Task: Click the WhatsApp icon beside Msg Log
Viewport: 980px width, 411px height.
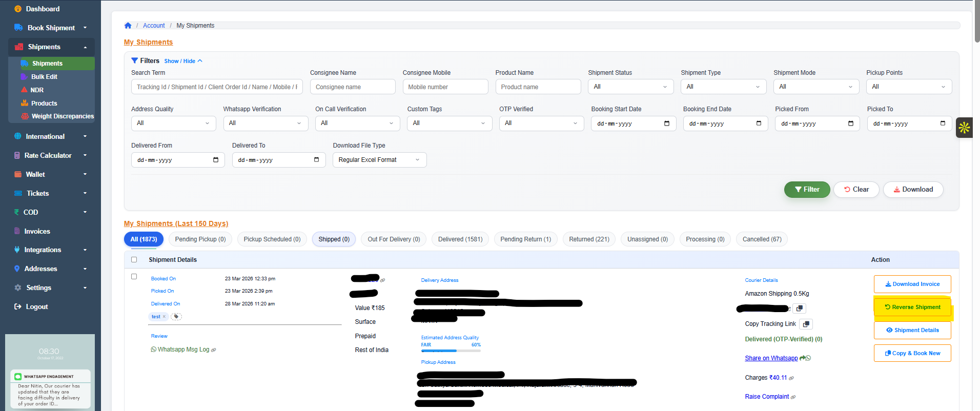Action: (x=154, y=350)
